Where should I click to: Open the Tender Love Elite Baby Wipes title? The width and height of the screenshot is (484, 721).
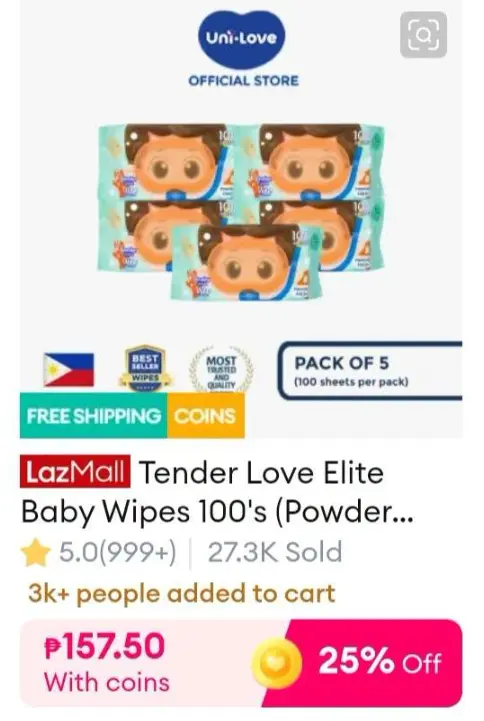217,492
